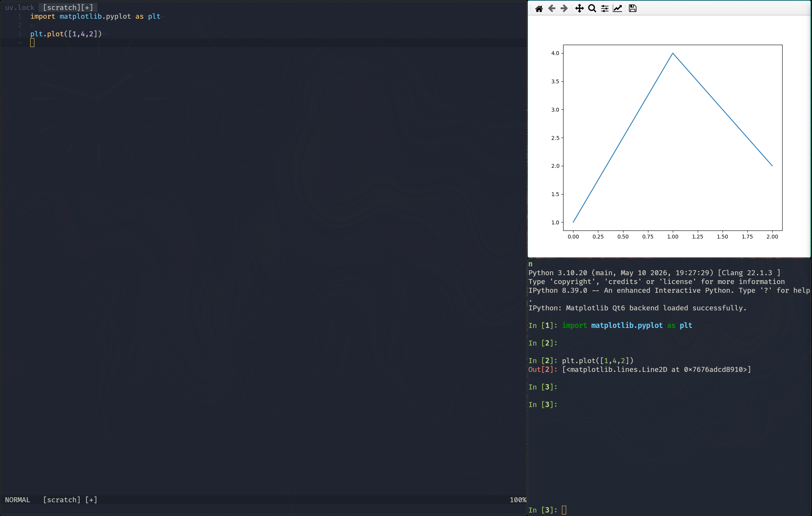Click the y-axis tick label 4.0
Image resolution: width=812 pixels, height=516 pixels.
(555, 53)
